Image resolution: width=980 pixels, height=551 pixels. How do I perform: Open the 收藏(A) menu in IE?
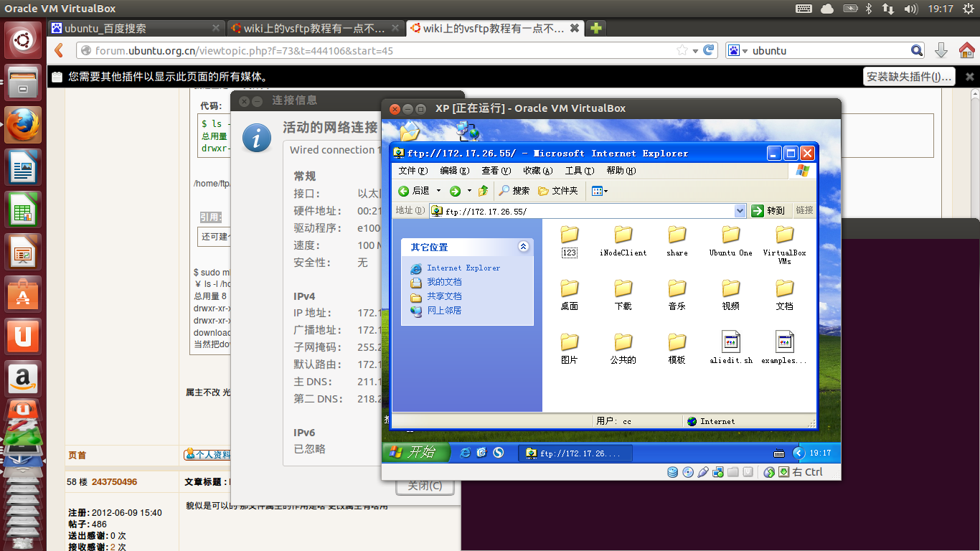pos(538,171)
